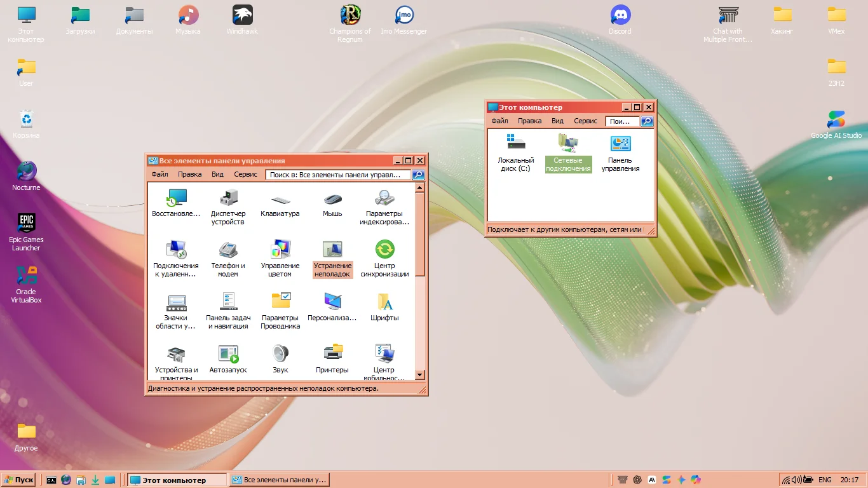Open Диспетчер устройств in control panel
868x488 pixels.
click(x=228, y=207)
